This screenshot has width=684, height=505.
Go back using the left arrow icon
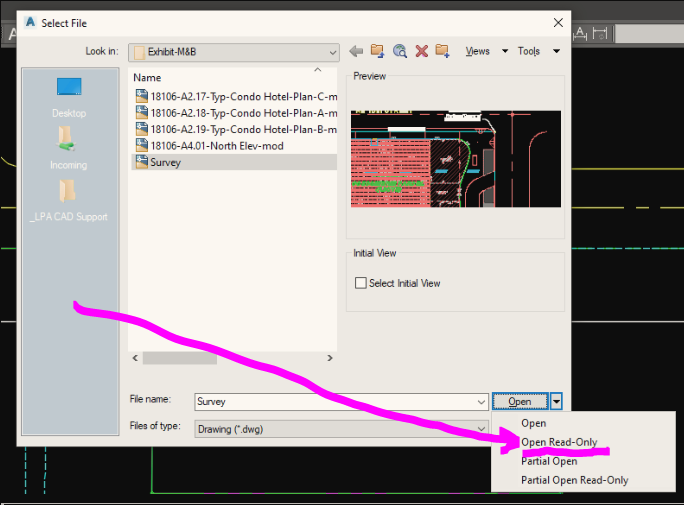tap(356, 51)
